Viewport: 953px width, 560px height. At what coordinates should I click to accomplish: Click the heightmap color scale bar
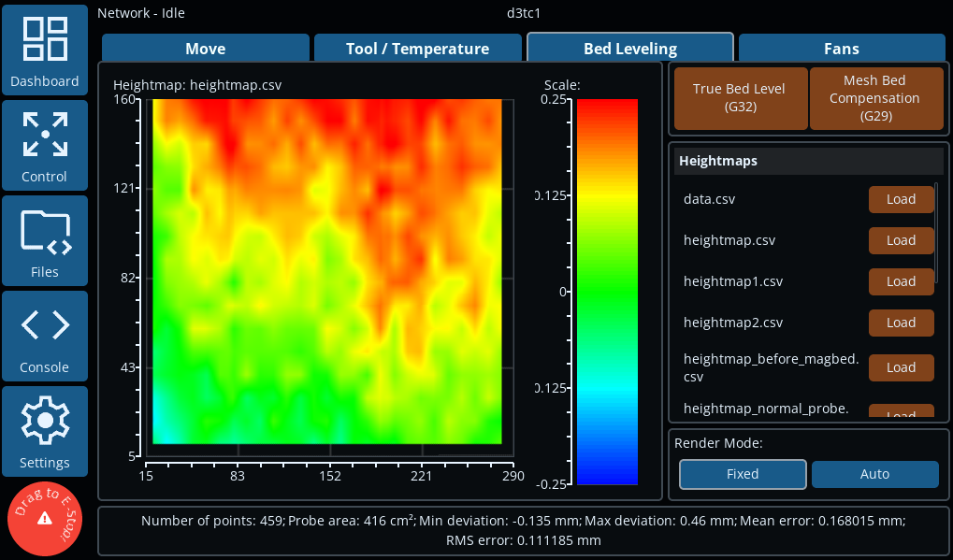click(x=607, y=291)
